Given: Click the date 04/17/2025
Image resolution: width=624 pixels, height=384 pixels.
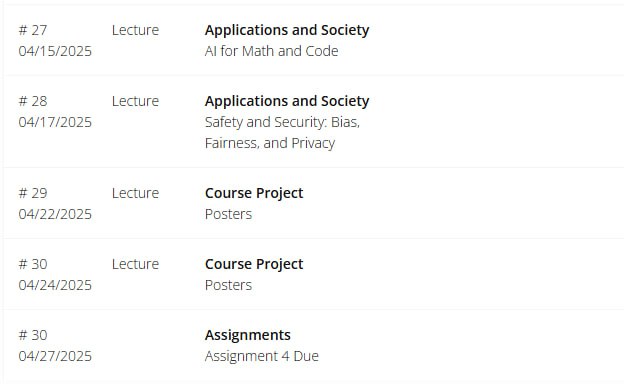Looking at the screenshot, I should (x=55, y=122).
